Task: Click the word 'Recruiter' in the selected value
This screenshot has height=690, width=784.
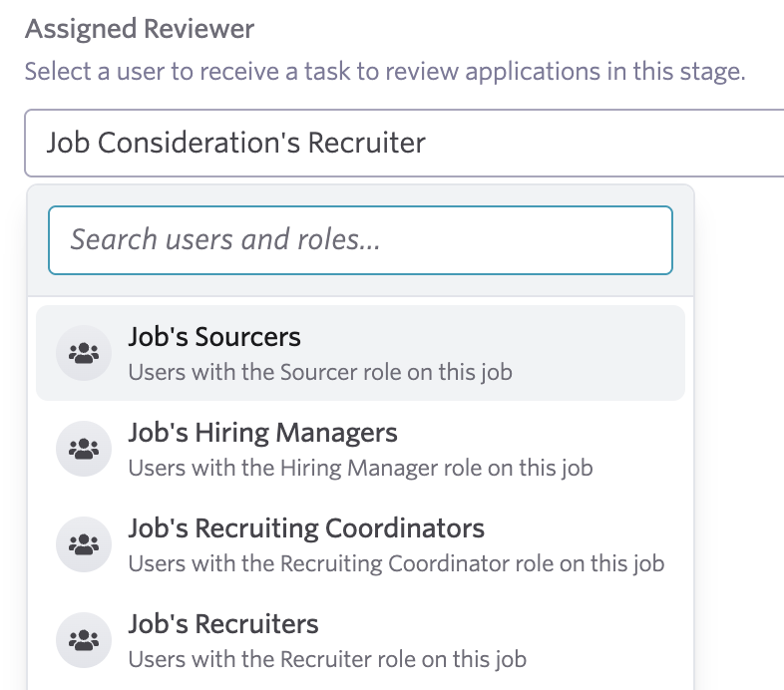Action: click(x=366, y=143)
